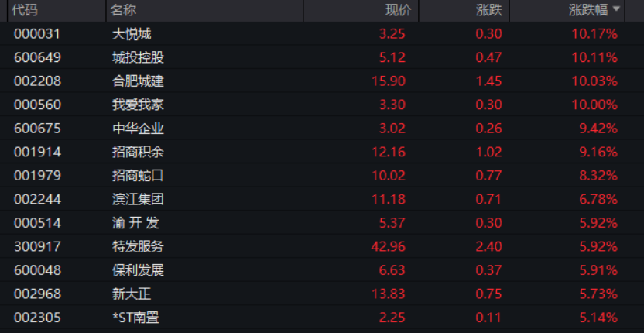Sort by the 名称 column header
644x333 pixels.
(122, 10)
